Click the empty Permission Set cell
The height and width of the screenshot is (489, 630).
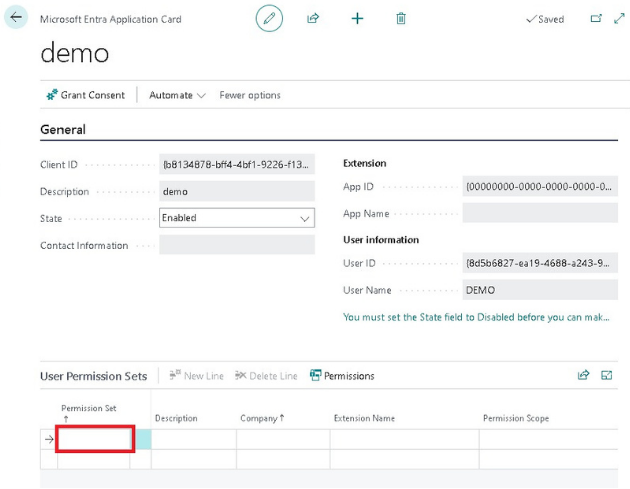(x=95, y=439)
